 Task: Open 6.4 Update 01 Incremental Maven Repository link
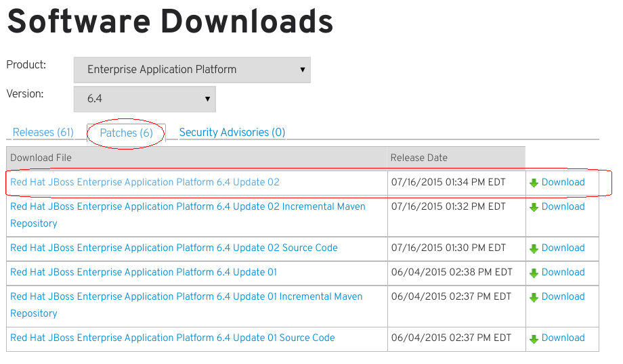click(x=186, y=305)
